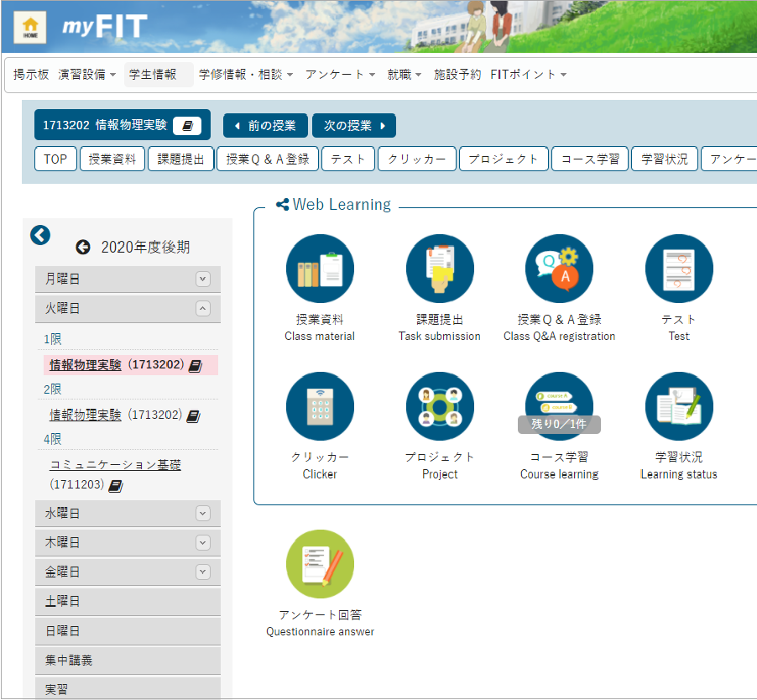The image size is (757, 700).
Task: Open the Class material icon
Action: point(320,269)
